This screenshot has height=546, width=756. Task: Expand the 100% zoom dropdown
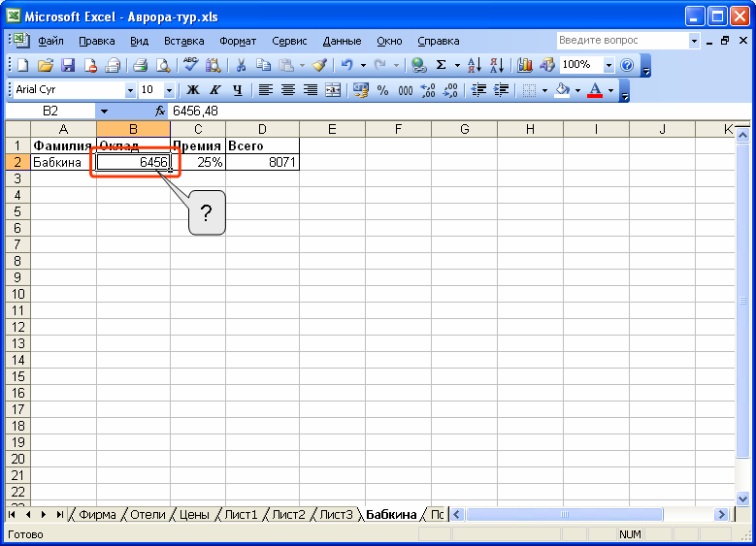click(608, 65)
